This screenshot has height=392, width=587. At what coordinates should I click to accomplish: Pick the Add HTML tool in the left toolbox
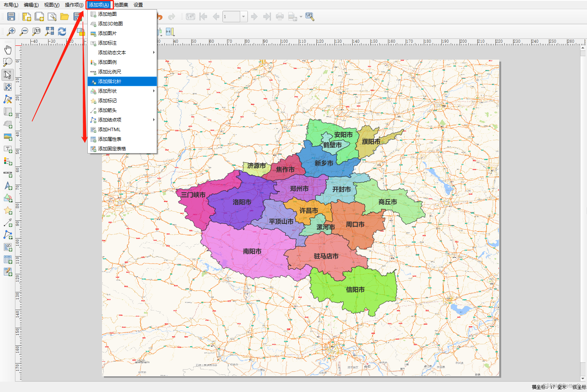(x=8, y=247)
